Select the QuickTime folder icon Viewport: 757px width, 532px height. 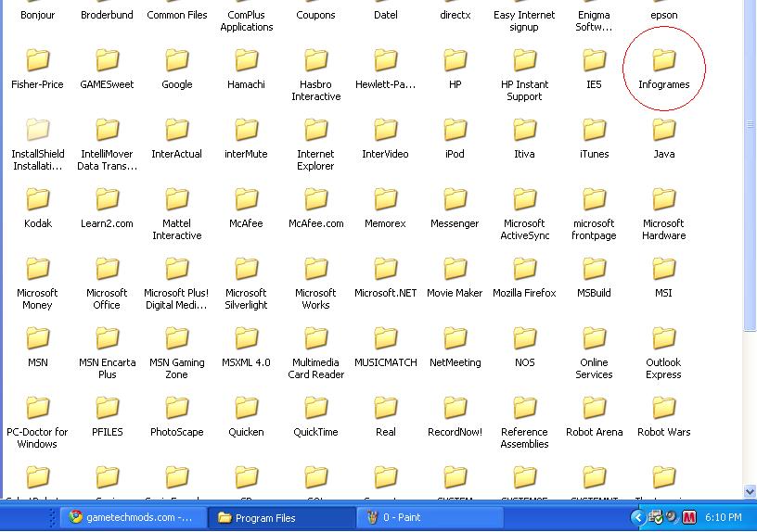(315, 408)
